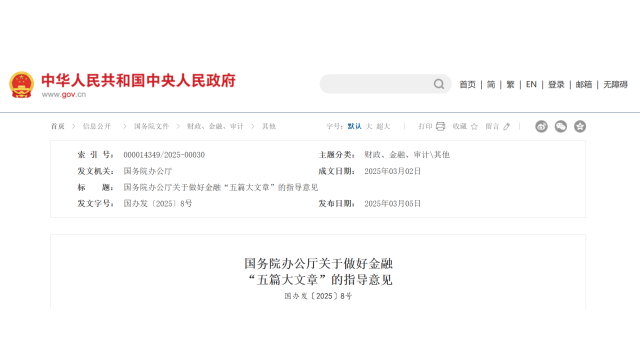640x360 pixels.
Task: Select 成文日期 value 2025年03月02日
Action: [393, 171]
